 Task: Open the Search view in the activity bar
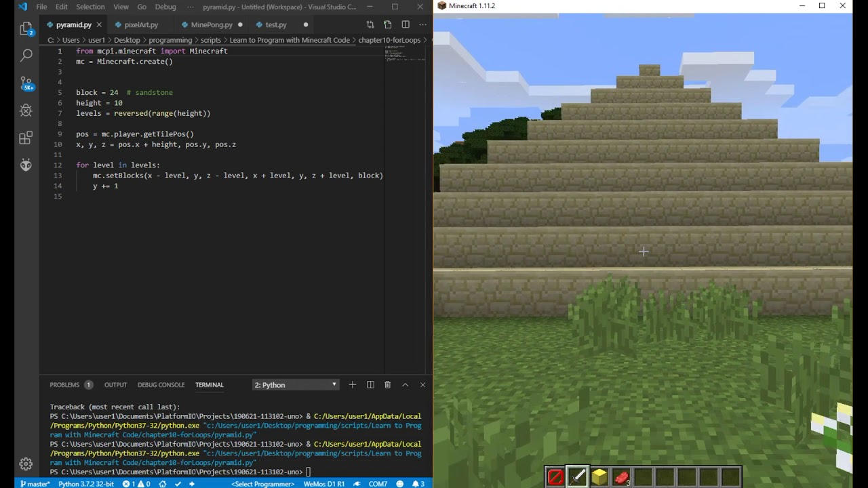pos(26,55)
